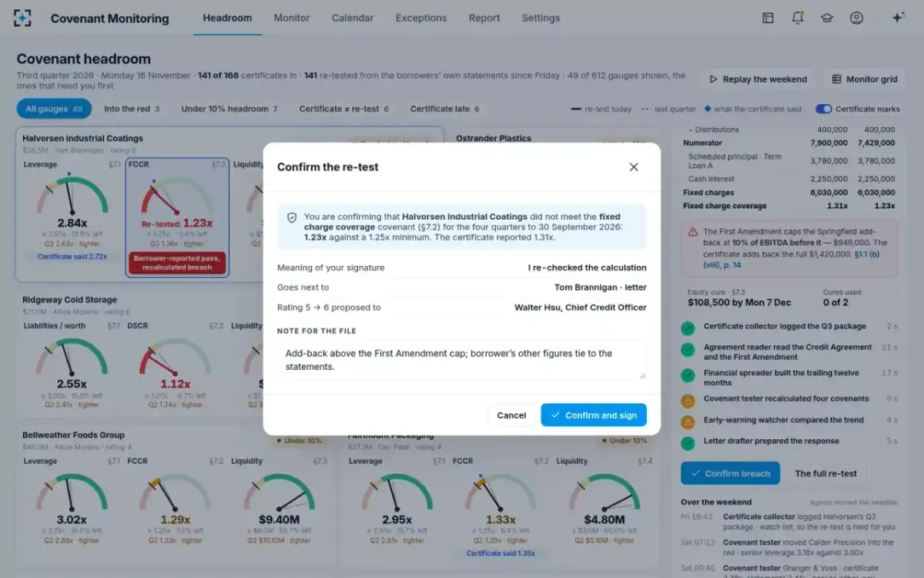The width and height of the screenshot is (924, 578).
Task: Select the $4.80M Liquidity gauge
Action: click(604, 501)
